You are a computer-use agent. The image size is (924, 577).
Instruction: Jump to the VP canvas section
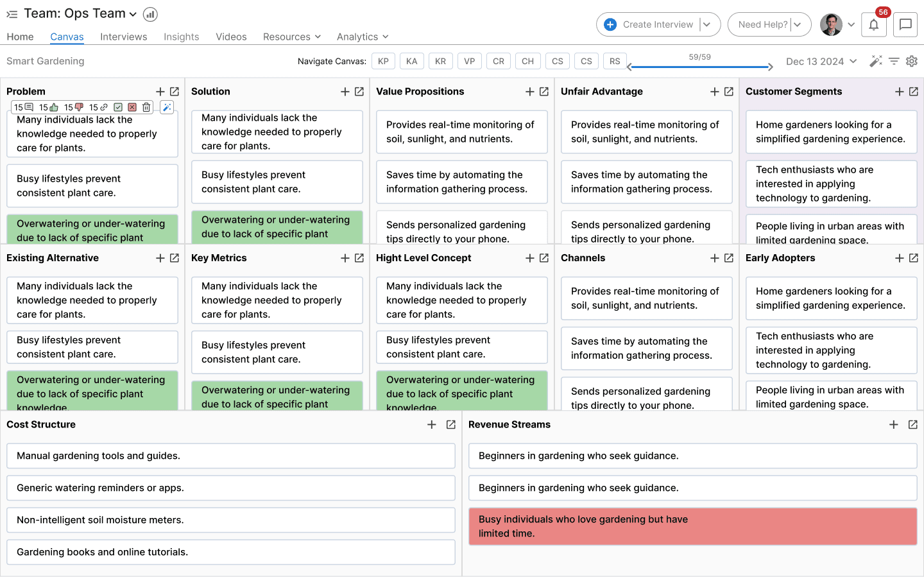click(x=469, y=61)
